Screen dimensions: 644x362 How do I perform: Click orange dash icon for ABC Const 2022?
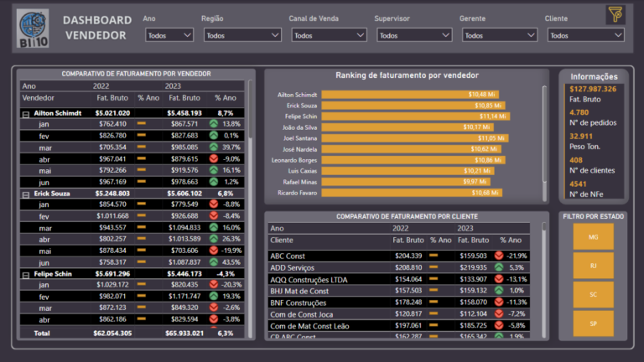tap(434, 256)
